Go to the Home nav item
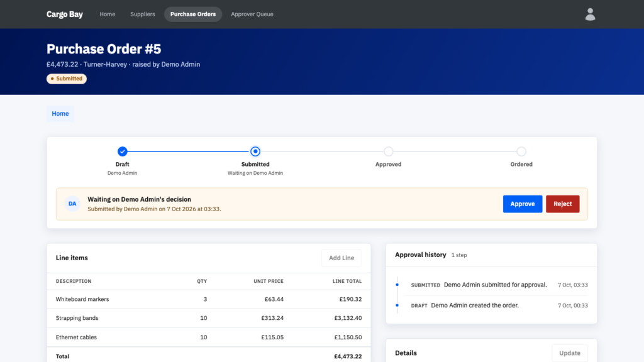 coord(107,14)
